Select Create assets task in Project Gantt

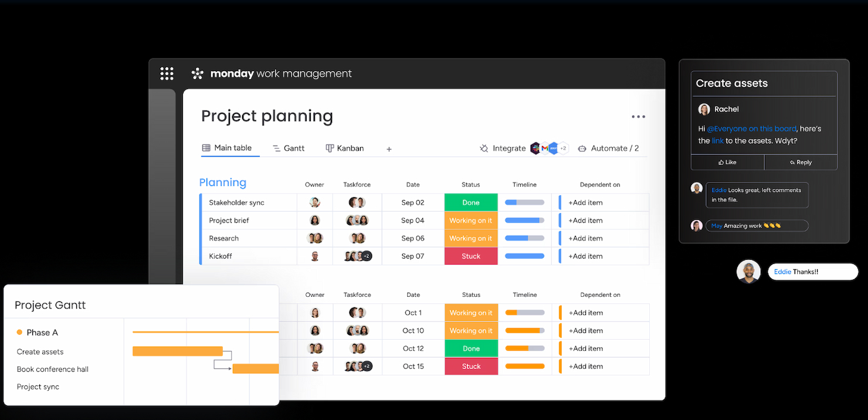pos(40,352)
